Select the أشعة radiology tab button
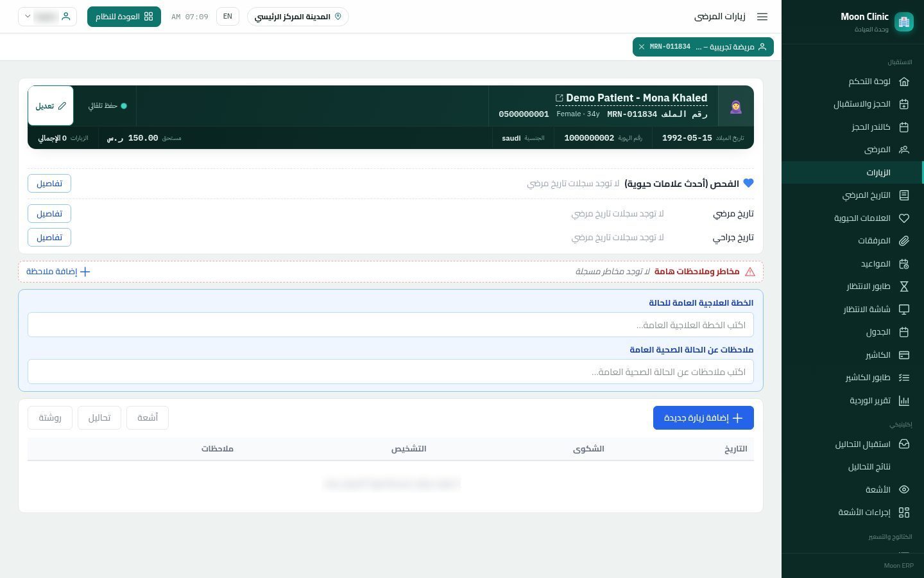This screenshot has width=924, height=578. point(148,418)
